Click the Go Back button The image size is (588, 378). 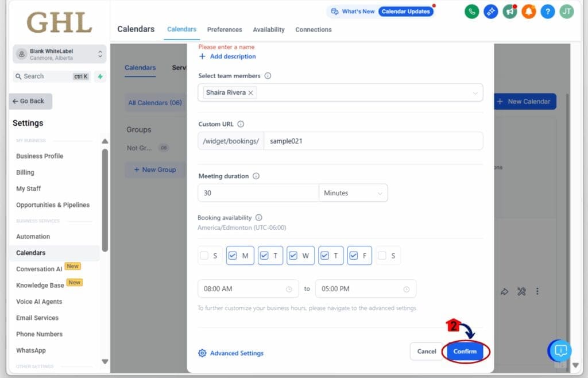pyautogui.click(x=30, y=101)
